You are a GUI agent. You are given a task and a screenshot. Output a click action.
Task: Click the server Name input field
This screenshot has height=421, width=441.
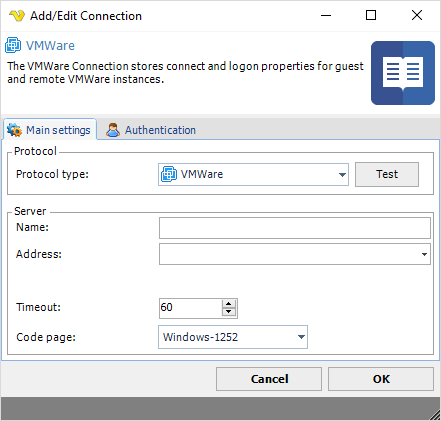(x=295, y=228)
